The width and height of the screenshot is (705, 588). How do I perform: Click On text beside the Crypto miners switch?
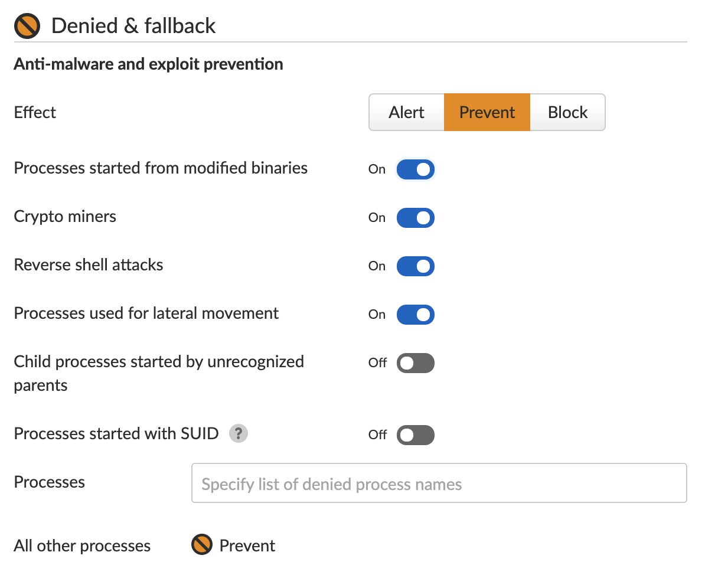(377, 218)
